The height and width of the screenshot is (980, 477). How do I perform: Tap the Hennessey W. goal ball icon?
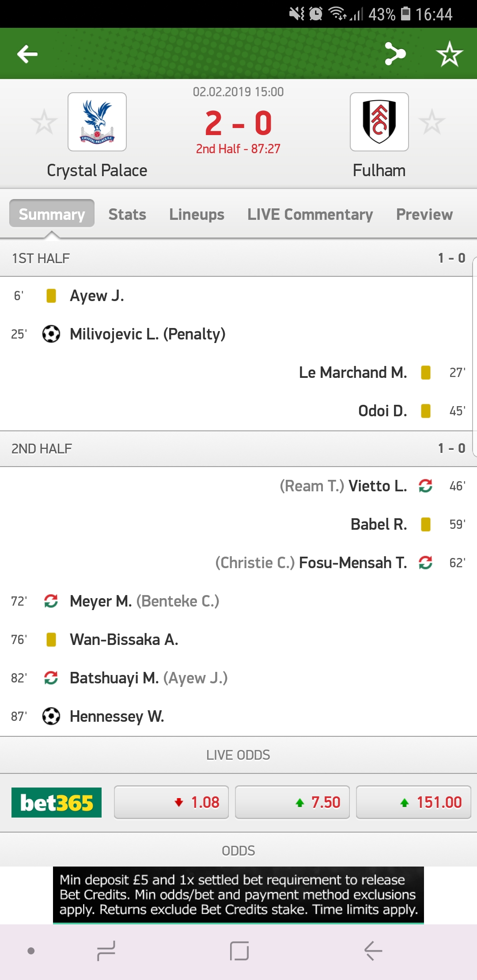[x=51, y=716]
